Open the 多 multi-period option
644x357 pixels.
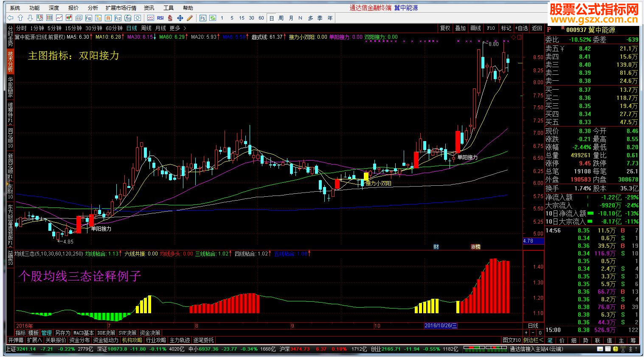pos(310,18)
